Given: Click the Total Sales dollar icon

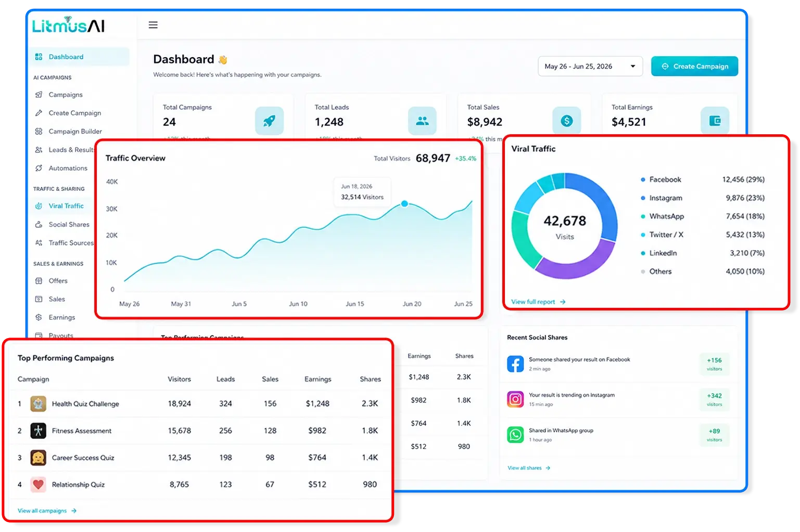Looking at the screenshot, I should pyautogui.click(x=567, y=121).
